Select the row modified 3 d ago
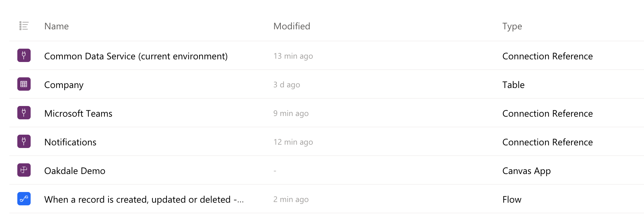Screen dimensions: 644x216 [x=326, y=84]
